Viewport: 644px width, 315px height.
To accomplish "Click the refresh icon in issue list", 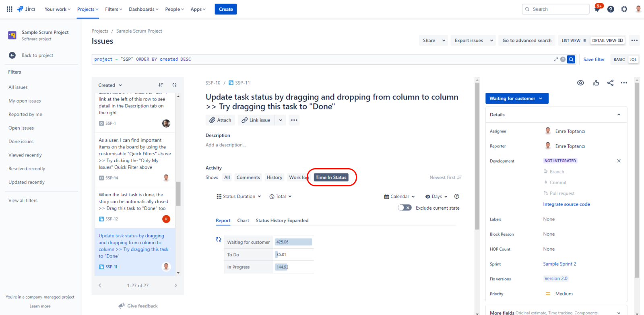I will (x=174, y=85).
